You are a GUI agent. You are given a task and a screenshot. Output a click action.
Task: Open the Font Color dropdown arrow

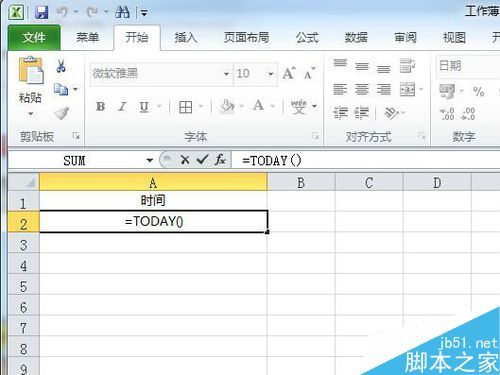[x=272, y=107]
